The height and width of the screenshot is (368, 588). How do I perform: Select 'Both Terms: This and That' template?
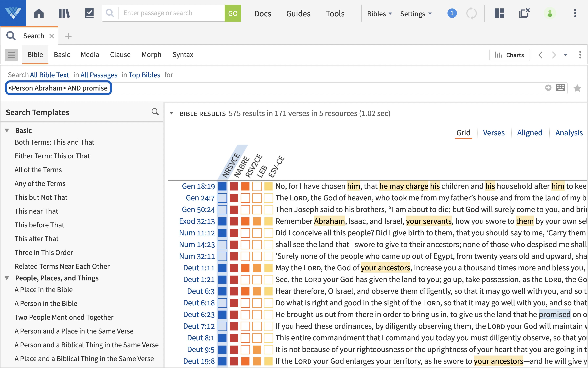[x=54, y=142]
